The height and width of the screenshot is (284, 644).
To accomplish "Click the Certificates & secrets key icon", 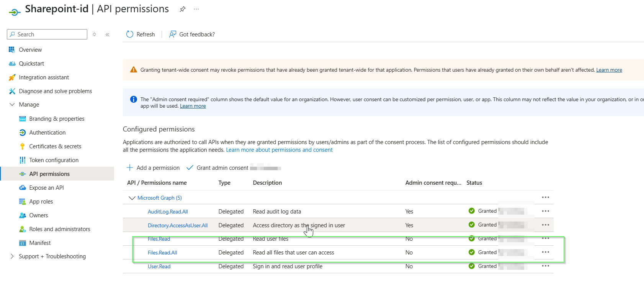I will point(23,146).
